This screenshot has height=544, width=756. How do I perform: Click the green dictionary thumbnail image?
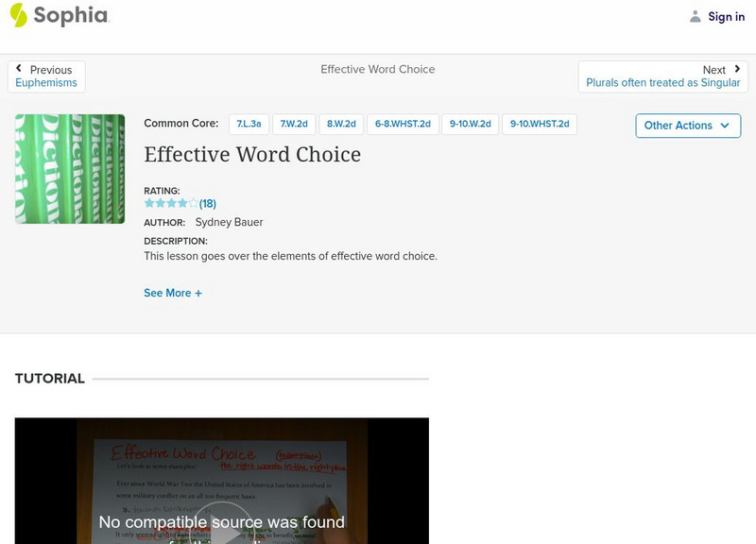tap(69, 169)
